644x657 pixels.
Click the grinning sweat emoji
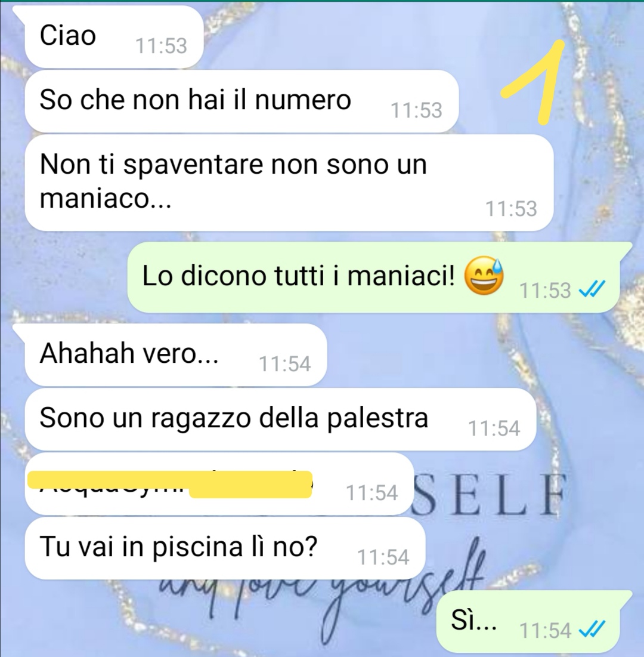click(x=484, y=275)
